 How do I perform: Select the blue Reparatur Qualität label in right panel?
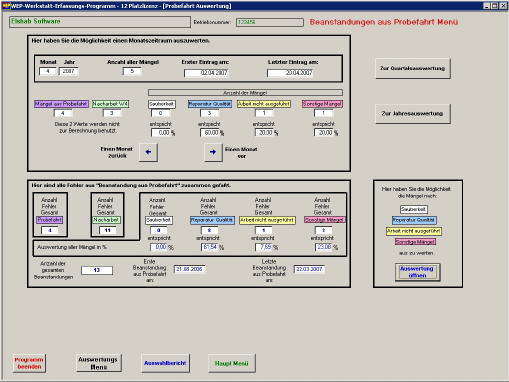414,220
